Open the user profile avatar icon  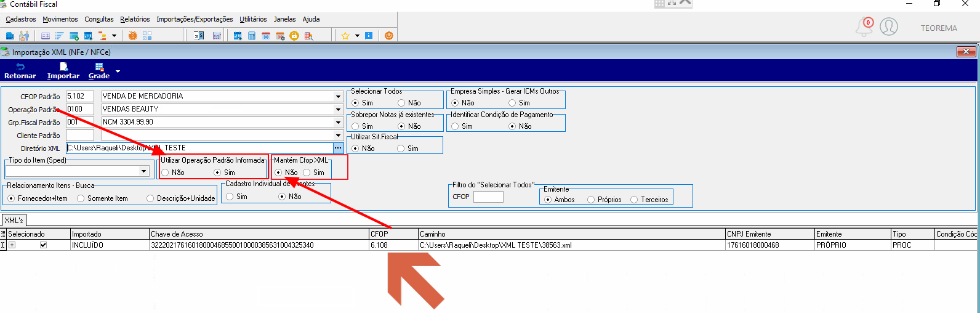coord(889,26)
